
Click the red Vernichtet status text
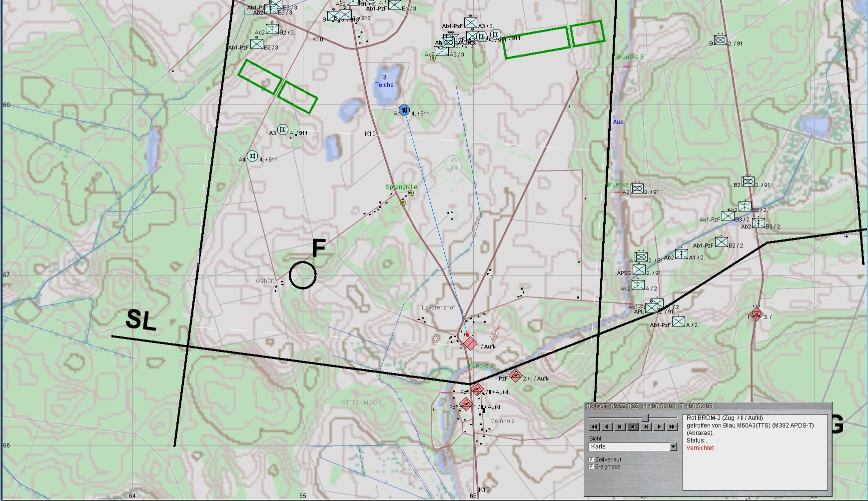pos(700,448)
